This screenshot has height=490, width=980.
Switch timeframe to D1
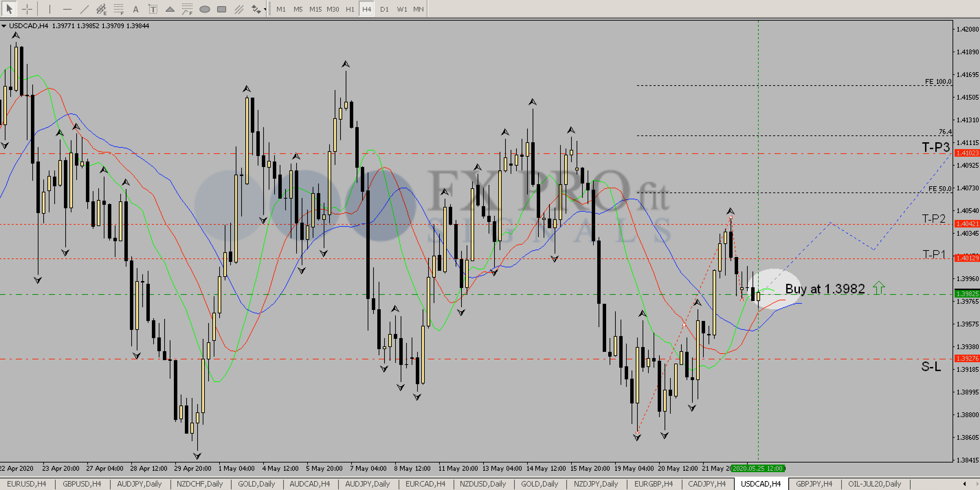(384, 9)
